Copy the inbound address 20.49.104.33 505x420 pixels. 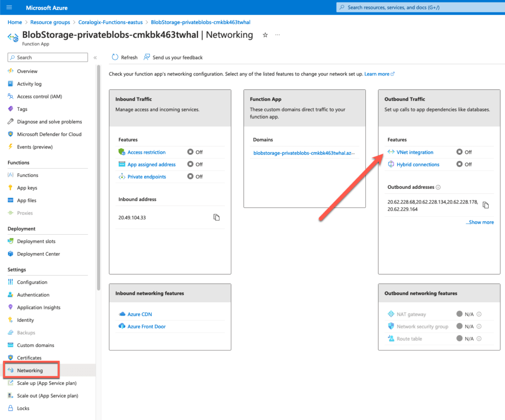(216, 217)
